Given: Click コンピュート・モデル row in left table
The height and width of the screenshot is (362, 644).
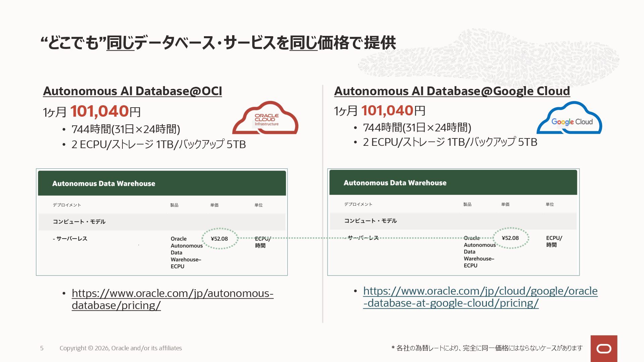Looking at the screenshot, I should point(79,222).
